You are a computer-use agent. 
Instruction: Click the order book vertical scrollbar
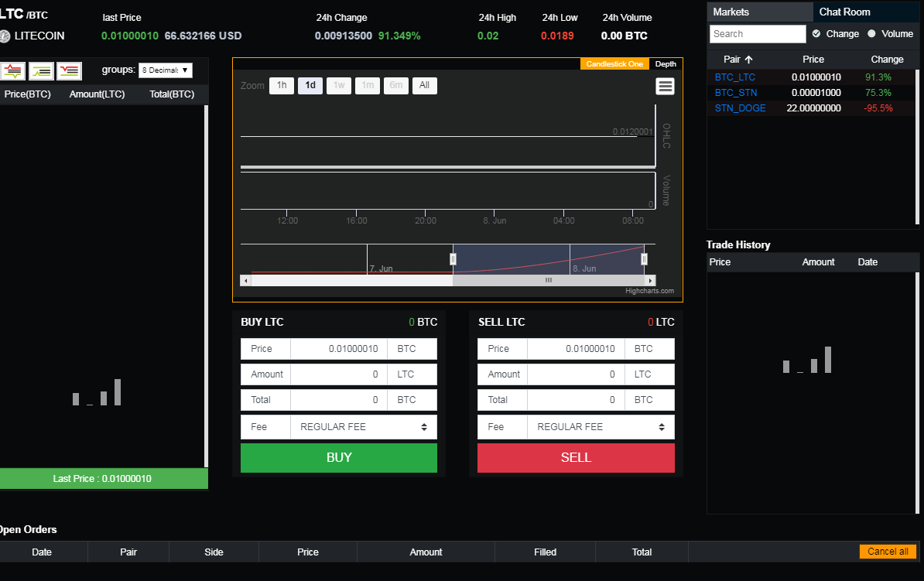coord(206,285)
